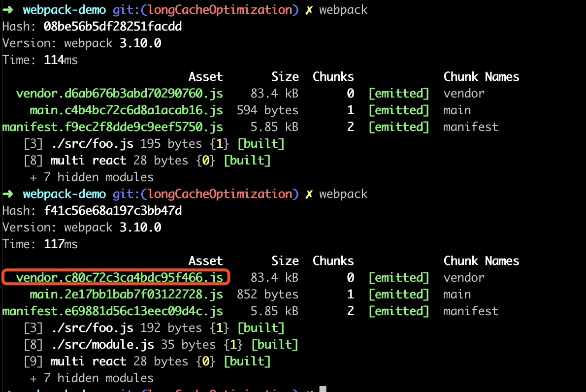The width and height of the screenshot is (586, 392).
Task: Select manifest.f9ec2f8dde9c9eef5750.js asset name
Action: pyautogui.click(x=113, y=127)
